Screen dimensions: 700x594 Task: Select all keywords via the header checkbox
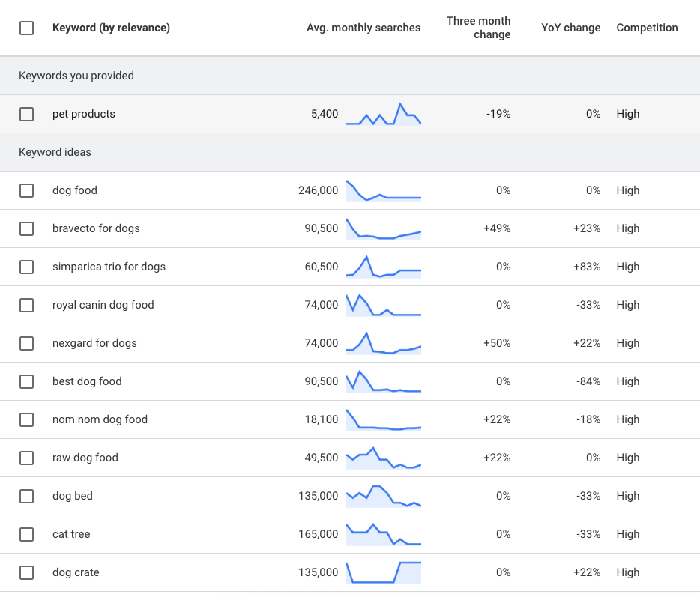pyautogui.click(x=26, y=27)
